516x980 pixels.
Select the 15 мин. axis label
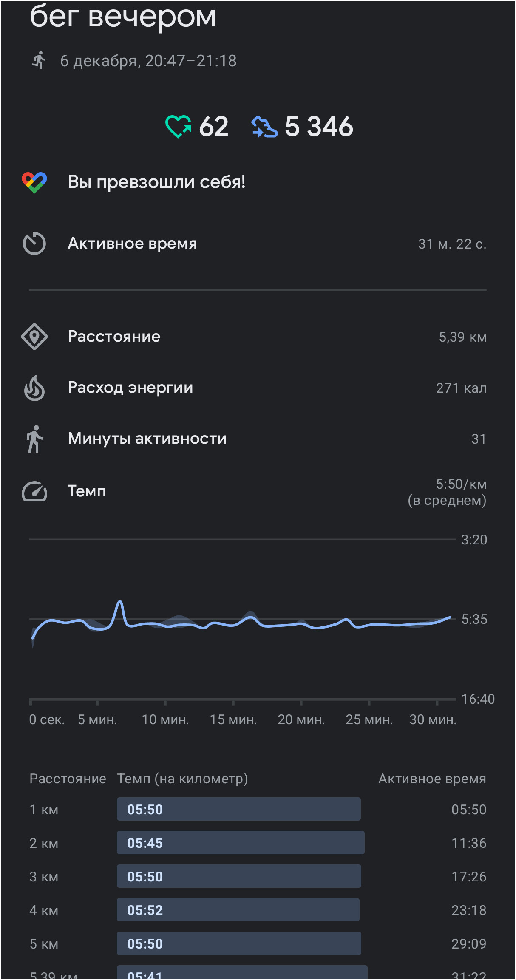point(233,719)
